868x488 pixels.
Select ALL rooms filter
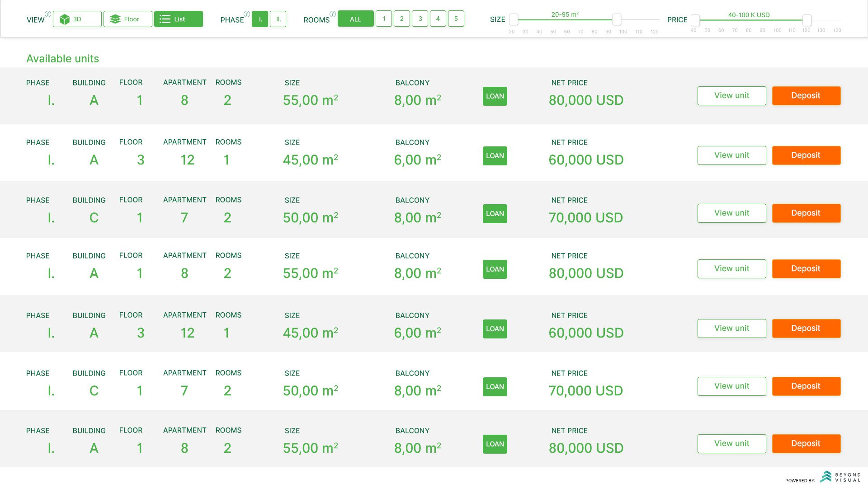pos(355,19)
